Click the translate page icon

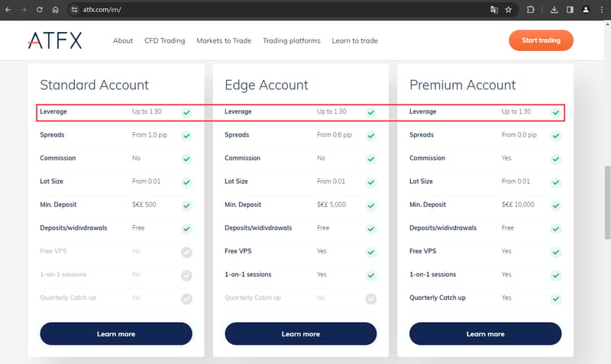pyautogui.click(x=493, y=10)
